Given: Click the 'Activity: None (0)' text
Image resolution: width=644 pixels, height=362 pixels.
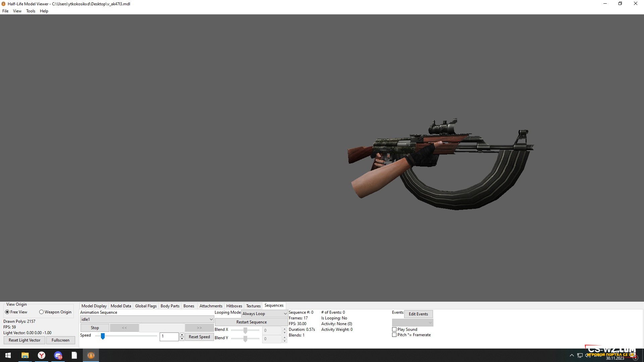Looking at the screenshot, I should (x=337, y=324).
